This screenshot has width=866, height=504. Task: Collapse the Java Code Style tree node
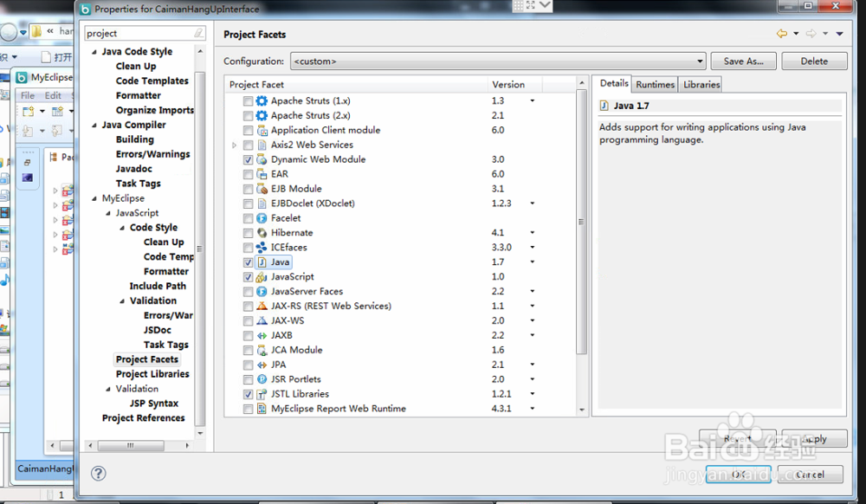tap(94, 51)
